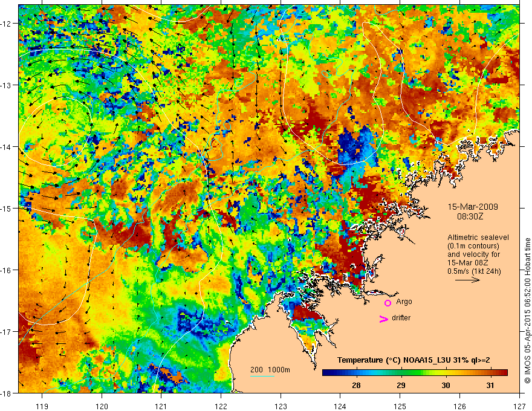Viewport: 532px width, 411px height.
Task: Click latitude axis label -14
Action: click(x=6, y=147)
